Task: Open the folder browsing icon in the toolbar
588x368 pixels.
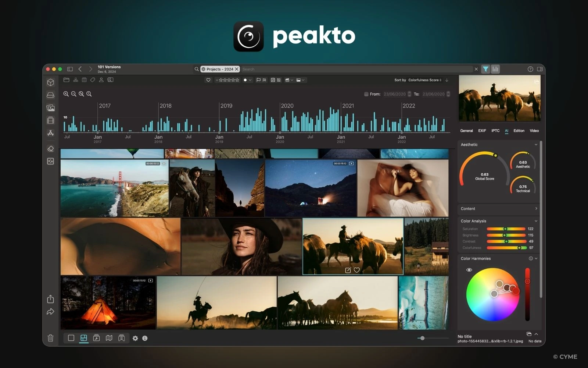Action: tap(67, 80)
